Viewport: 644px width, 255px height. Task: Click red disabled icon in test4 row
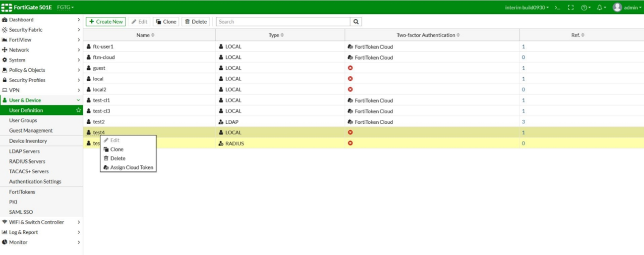[x=350, y=132]
